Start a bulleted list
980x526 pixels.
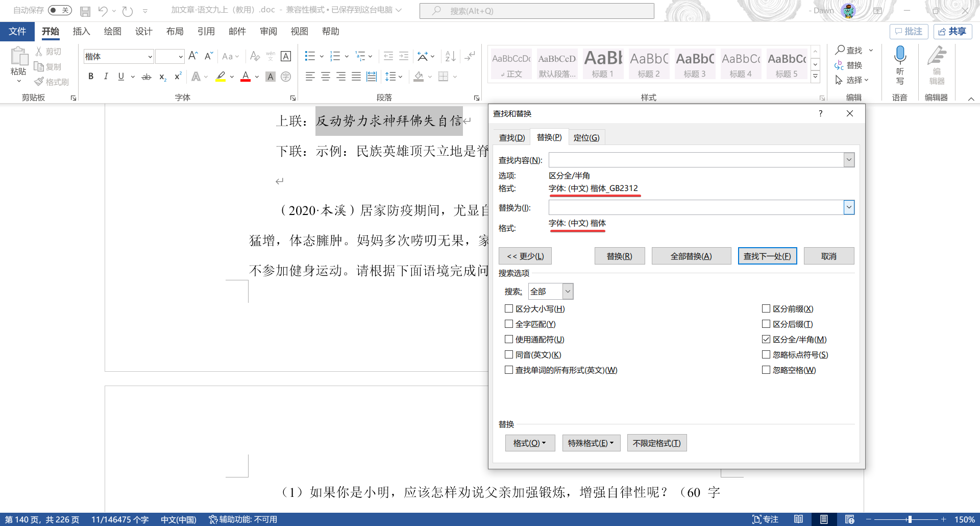point(310,56)
